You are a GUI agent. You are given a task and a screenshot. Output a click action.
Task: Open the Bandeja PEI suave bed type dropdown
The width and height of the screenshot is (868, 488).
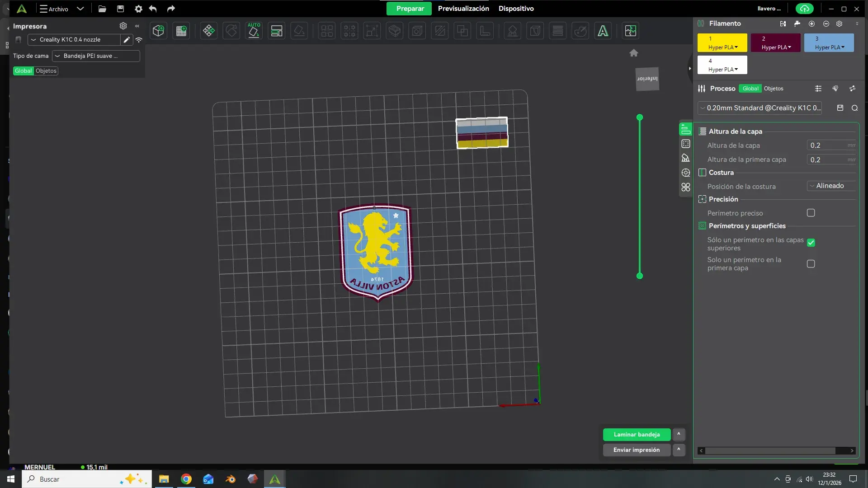coord(96,56)
